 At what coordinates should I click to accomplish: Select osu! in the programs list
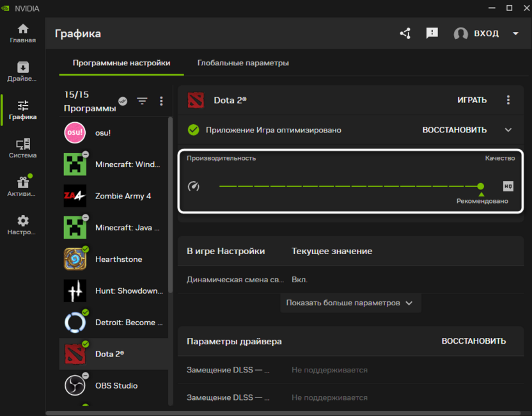pyautogui.click(x=114, y=132)
